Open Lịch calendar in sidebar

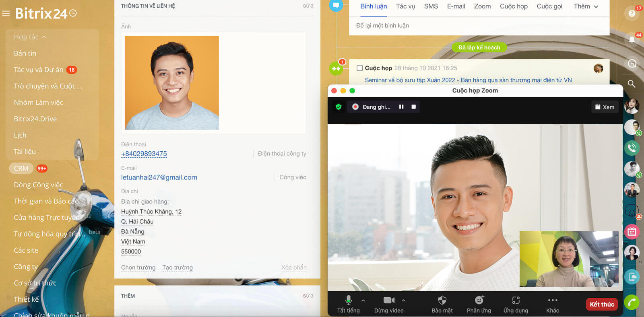20,136
